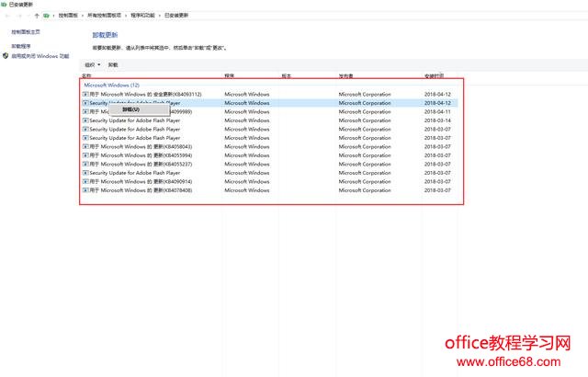Navigate to 控制面板 in the breadcrumb
This screenshot has width=588, height=377.
click(x=68, y=16)
